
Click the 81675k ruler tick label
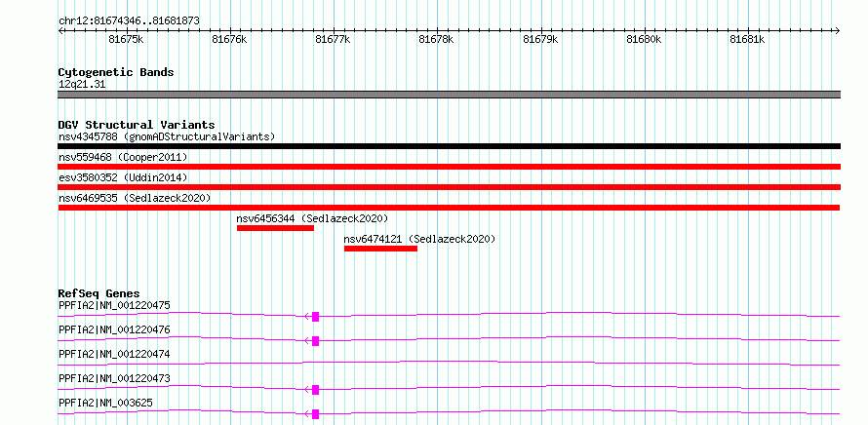click(x=127, y=39)
